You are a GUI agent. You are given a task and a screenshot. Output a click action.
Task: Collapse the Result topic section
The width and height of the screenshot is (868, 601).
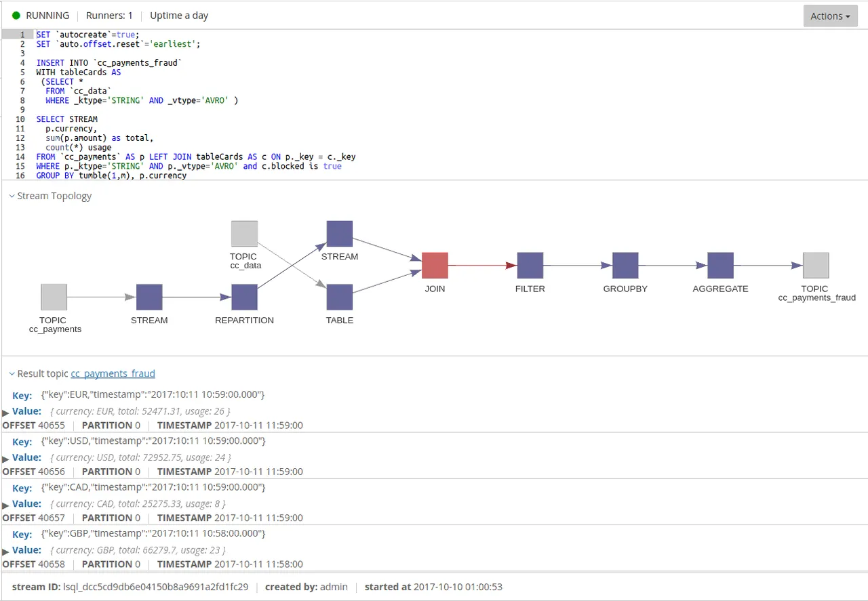[x=12, y=373]
